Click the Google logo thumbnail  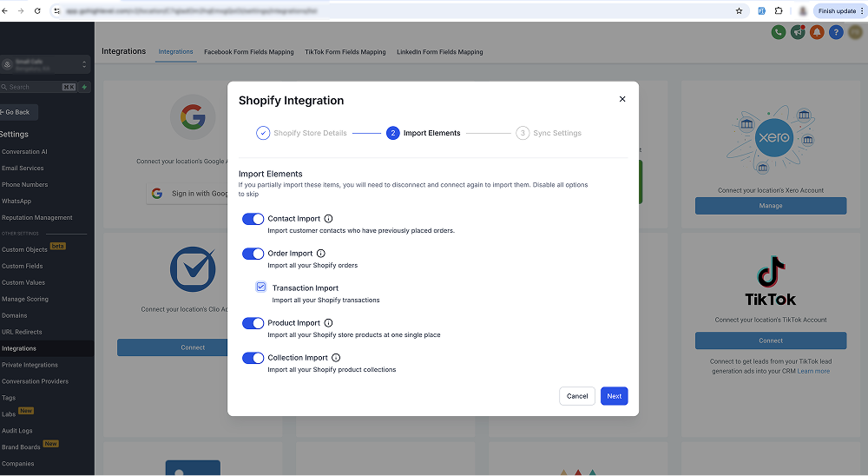(193, 117)
